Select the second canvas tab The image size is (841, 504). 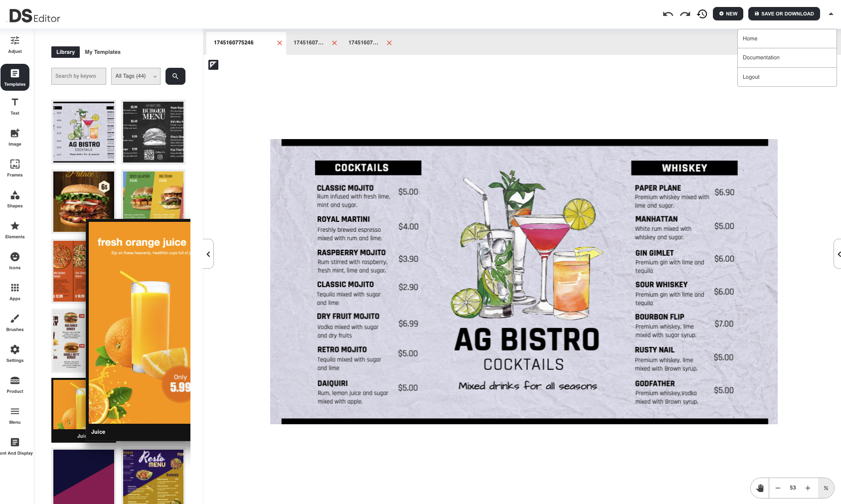point(308,43)
